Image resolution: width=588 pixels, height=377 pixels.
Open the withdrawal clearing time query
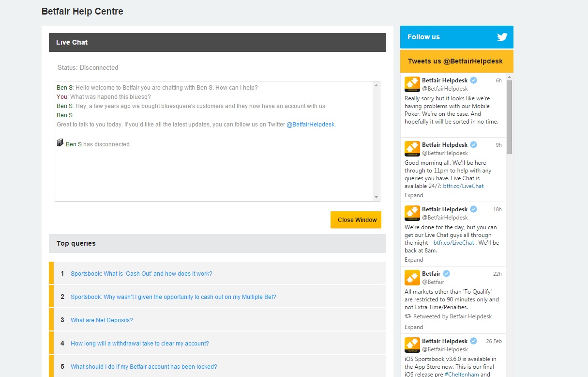point(140,344)
